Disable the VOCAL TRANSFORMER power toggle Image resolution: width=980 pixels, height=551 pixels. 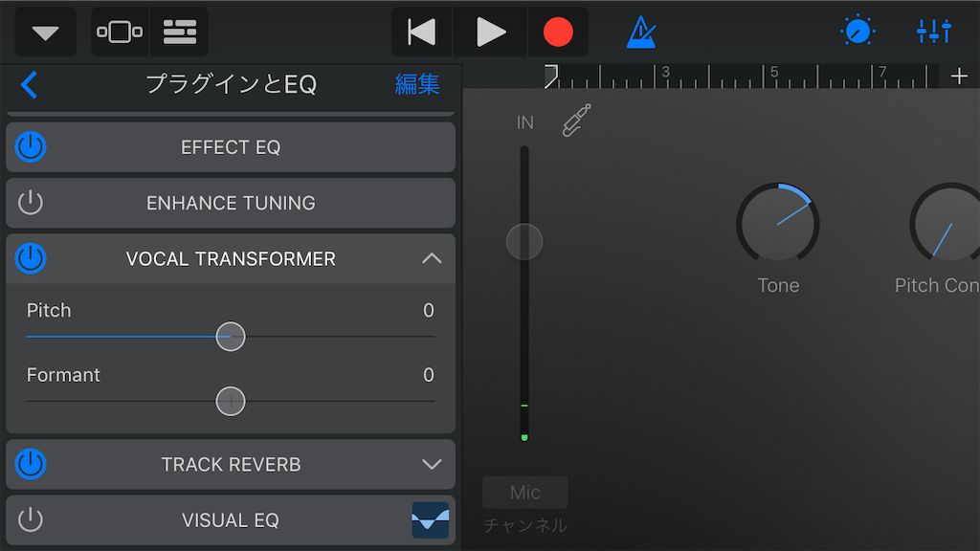(31, 258)
